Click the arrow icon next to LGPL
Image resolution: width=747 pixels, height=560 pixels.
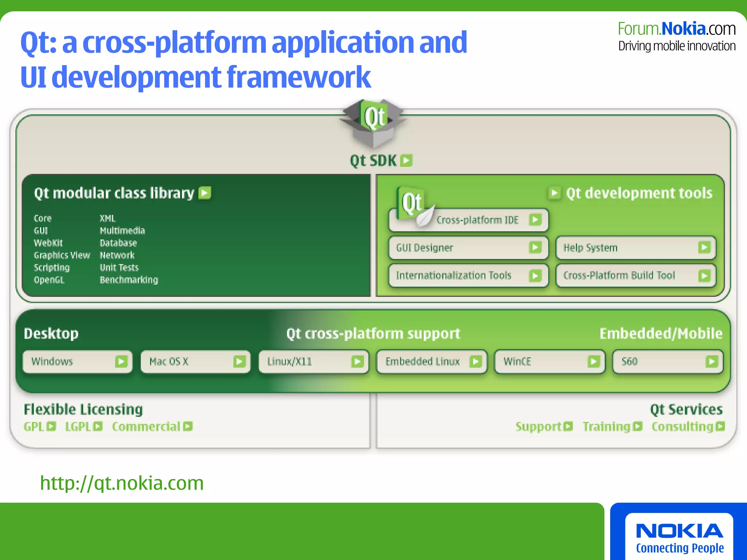point(98,426)
